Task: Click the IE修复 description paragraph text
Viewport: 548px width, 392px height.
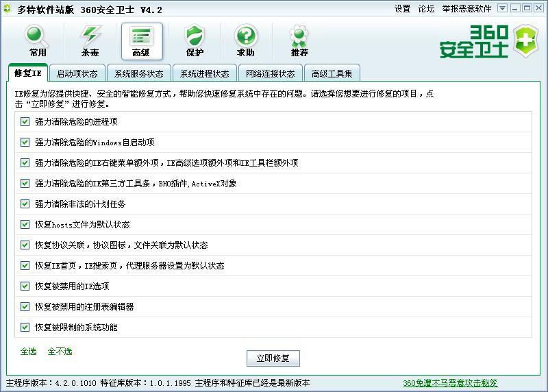Action: [x=224, y=99]
